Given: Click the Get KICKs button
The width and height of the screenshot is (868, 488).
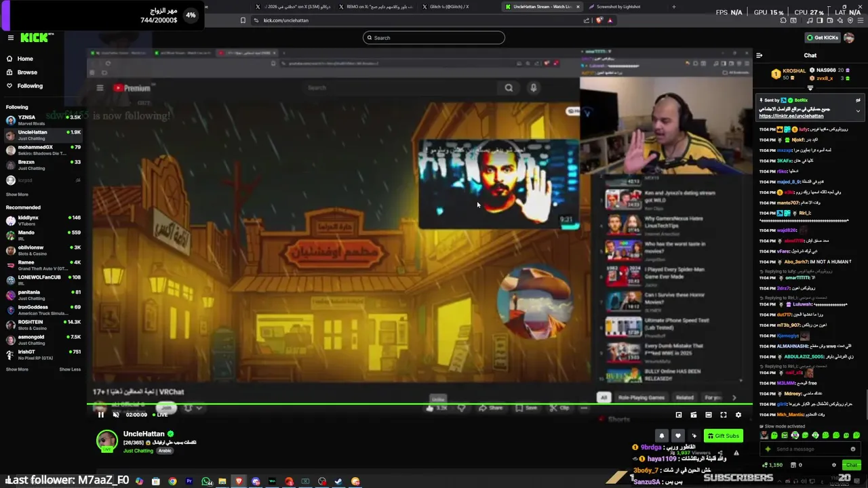Looking at the screenshot, I should [823, 38].
